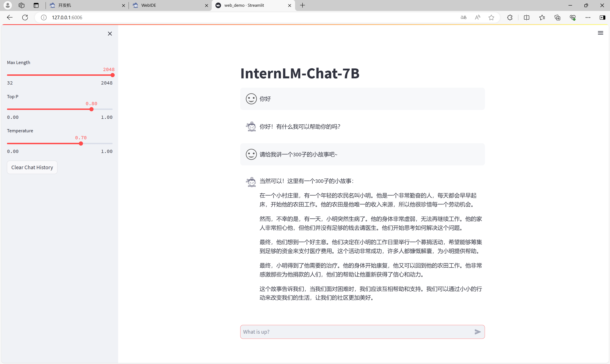The width and height of the screenshot is (610, 364).
Task: Open the tab actions menu icon
Action: (x=36, y=5)
